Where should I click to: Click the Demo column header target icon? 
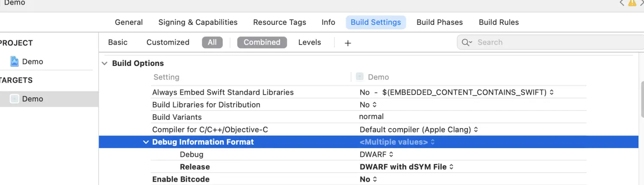pos(360,77)
